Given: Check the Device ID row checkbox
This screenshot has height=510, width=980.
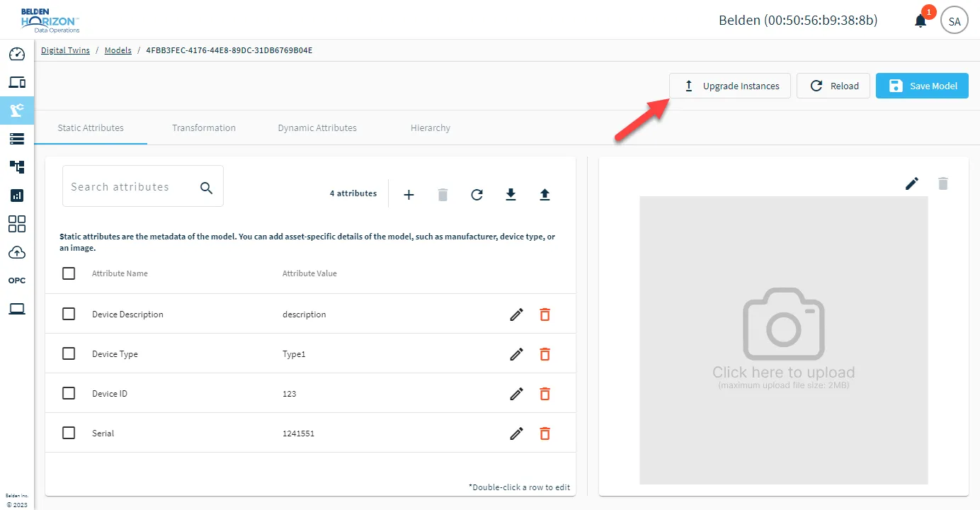Looking at the screenshot, I should coord(69,392).
